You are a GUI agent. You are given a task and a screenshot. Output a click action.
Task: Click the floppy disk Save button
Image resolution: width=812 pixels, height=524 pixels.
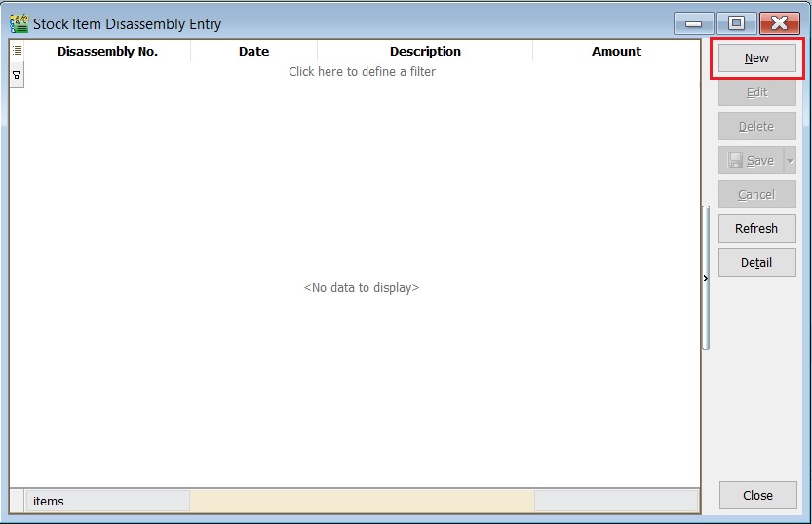point(750,161)
